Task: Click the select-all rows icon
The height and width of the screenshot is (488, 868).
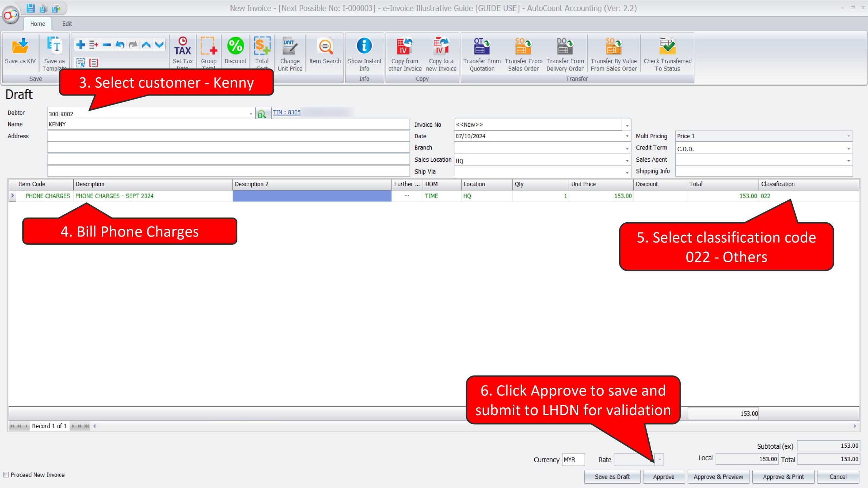Action: tap(81, 63)
